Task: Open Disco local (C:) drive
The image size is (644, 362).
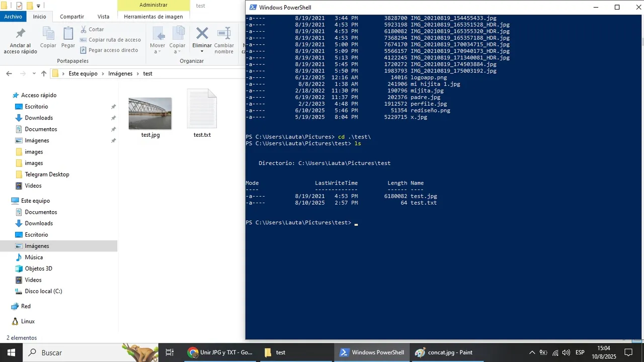Action: pos(43,291)
